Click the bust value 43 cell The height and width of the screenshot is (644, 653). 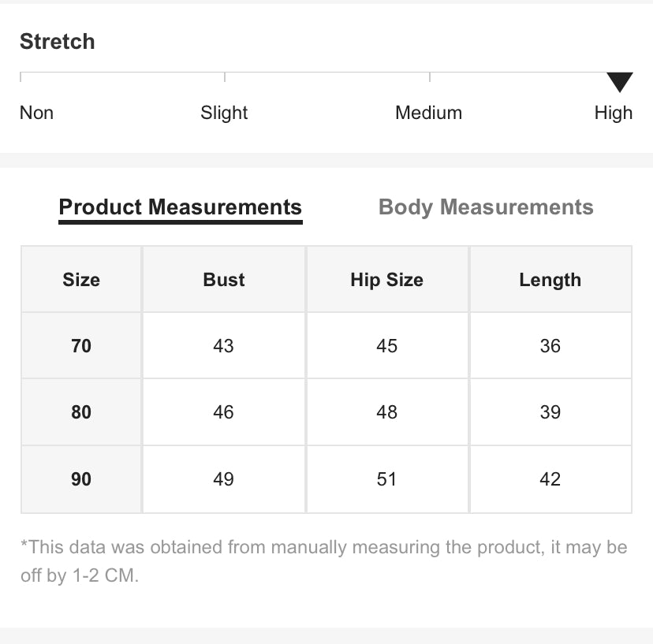point(224,345)
